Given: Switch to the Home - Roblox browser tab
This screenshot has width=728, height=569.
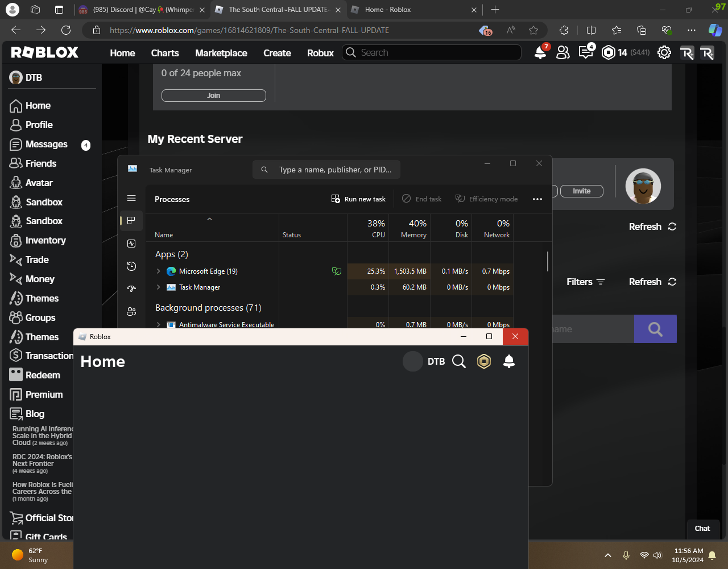Looking at the screenshot, I should click(x=413, y=10).
